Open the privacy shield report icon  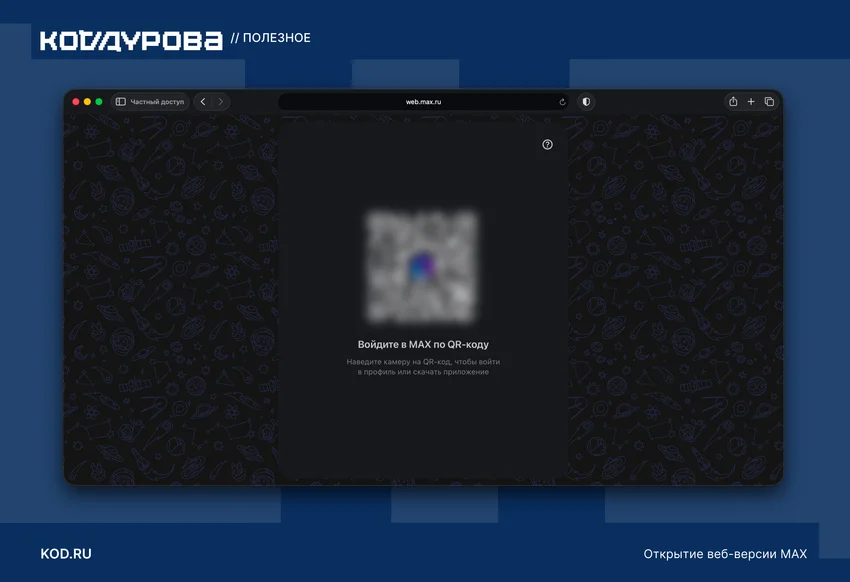click(x=586, y=102)
